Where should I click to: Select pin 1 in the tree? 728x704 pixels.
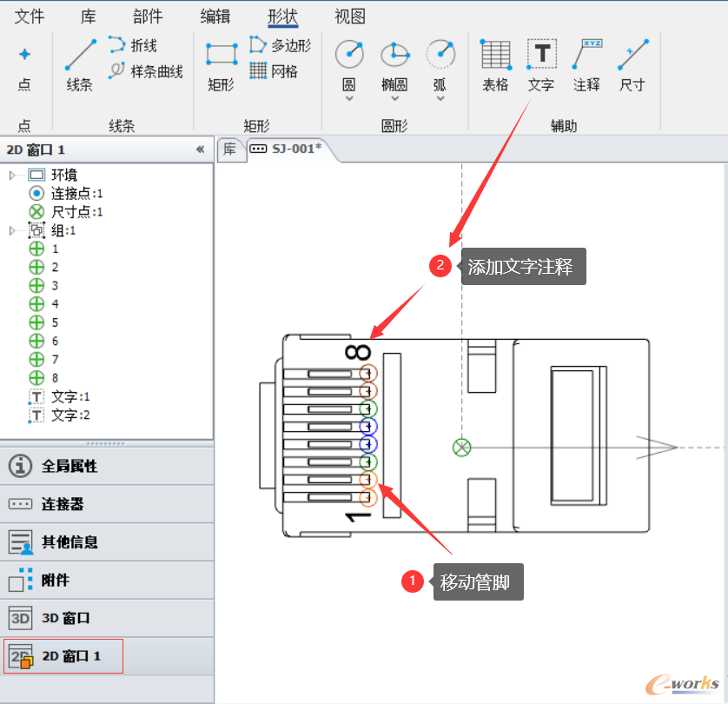tap(44, 249)
